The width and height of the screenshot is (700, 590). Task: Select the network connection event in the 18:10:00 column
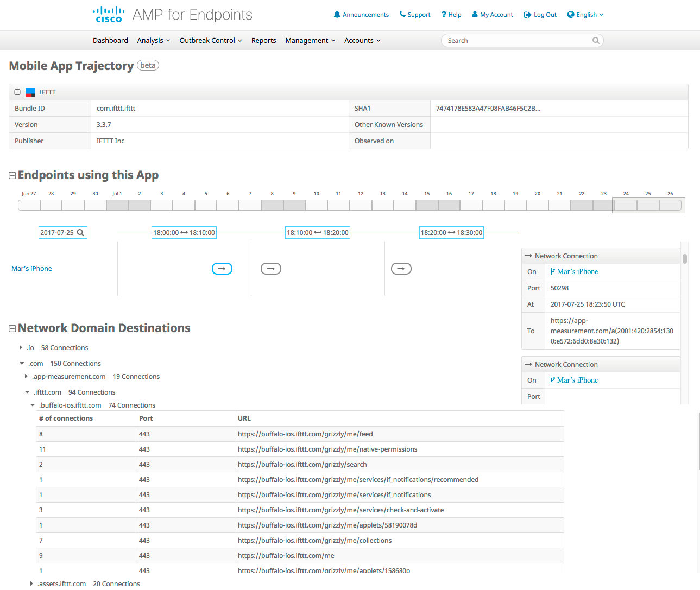[x=271, y=269]
